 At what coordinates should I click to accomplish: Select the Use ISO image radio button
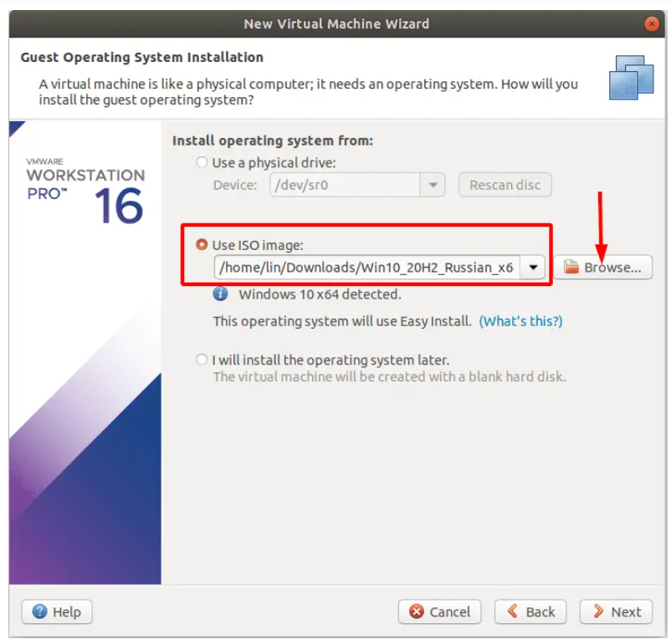(x=202, y=245)
